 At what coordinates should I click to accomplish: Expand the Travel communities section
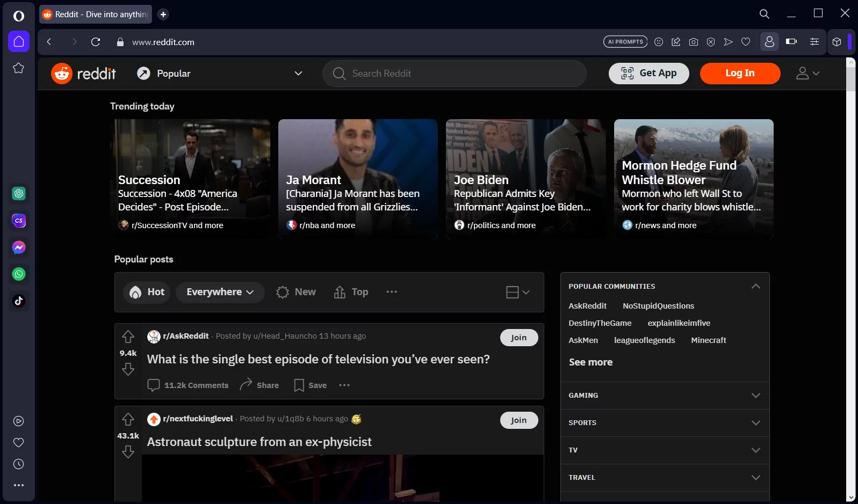point(665,478)
